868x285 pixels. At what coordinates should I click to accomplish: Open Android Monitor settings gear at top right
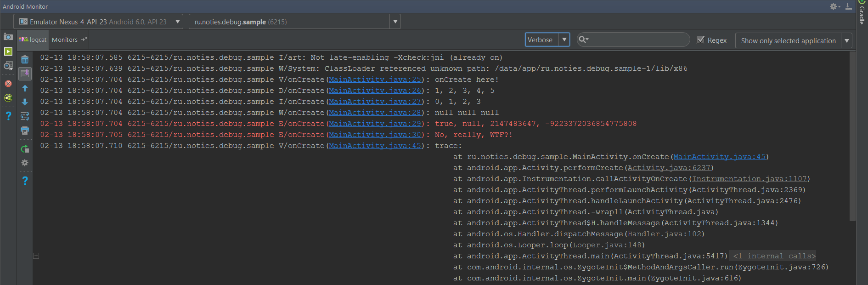pos(834,6)
